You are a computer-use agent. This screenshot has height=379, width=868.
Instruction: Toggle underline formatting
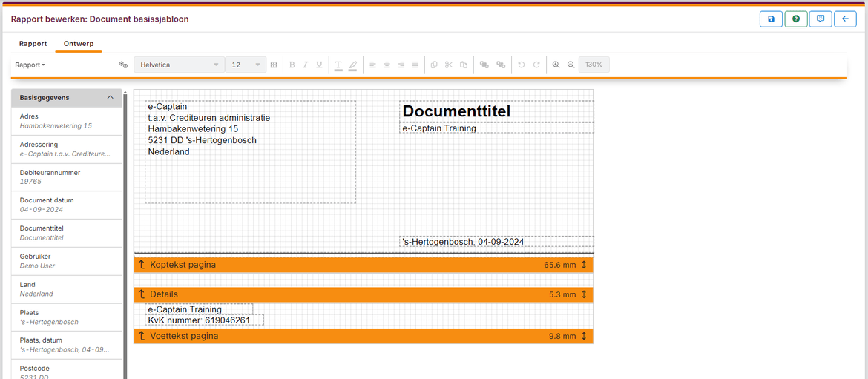[x=319, y=65]
